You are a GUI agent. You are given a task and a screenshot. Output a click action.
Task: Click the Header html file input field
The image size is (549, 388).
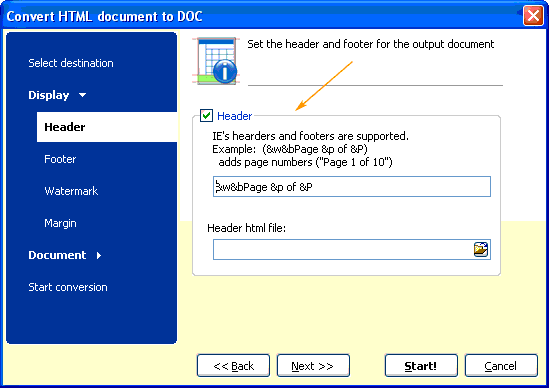[x=343, y=250]
